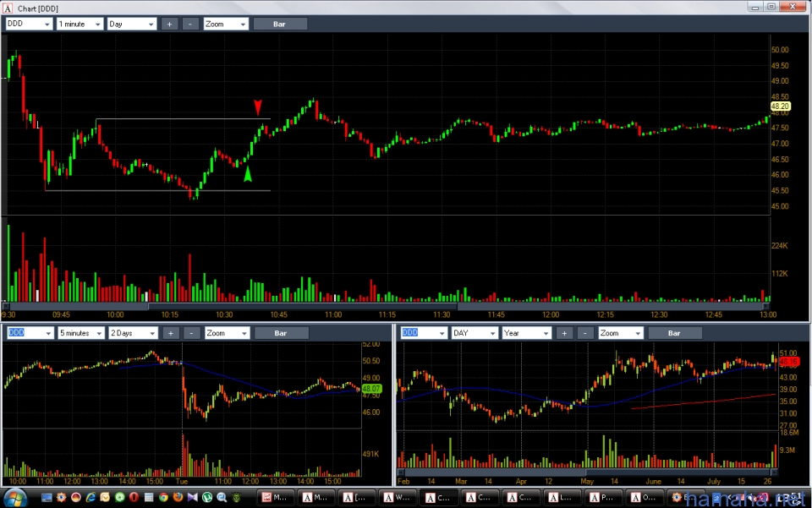Click the green monster taskbar icon
This screenshot has height=508, width=812.
[x=237, y=498]
